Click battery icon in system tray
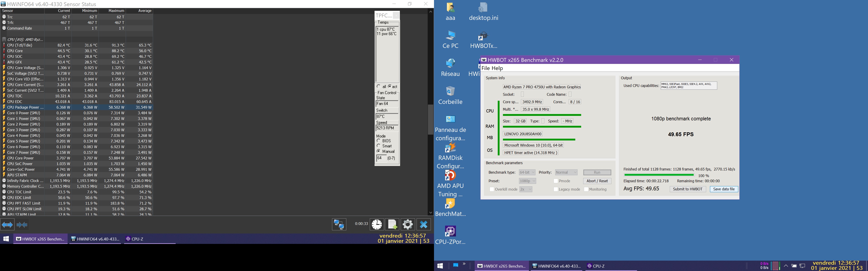868x271 pixels. click(x=794, y=266)
